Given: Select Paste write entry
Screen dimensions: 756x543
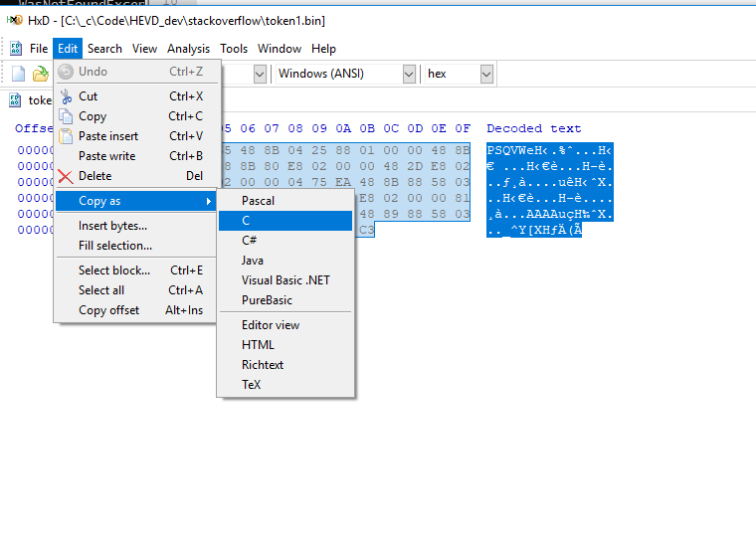Looking at the screenshot, I should point(137,156).
